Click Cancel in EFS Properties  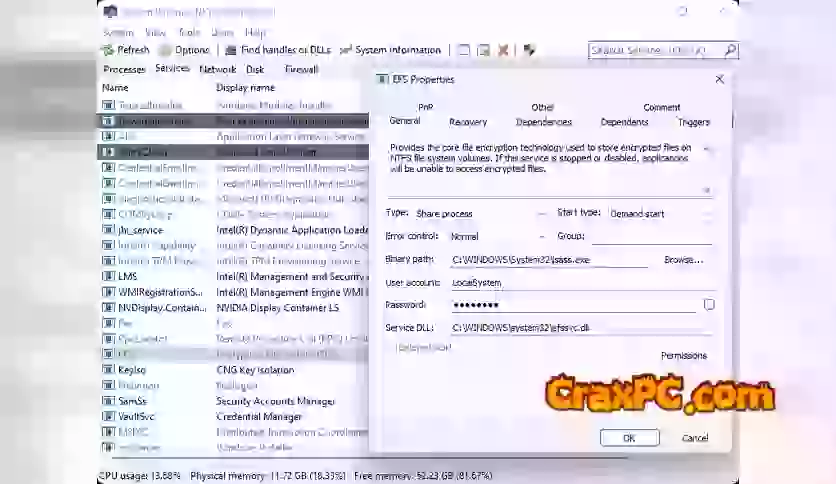[695, 438]
